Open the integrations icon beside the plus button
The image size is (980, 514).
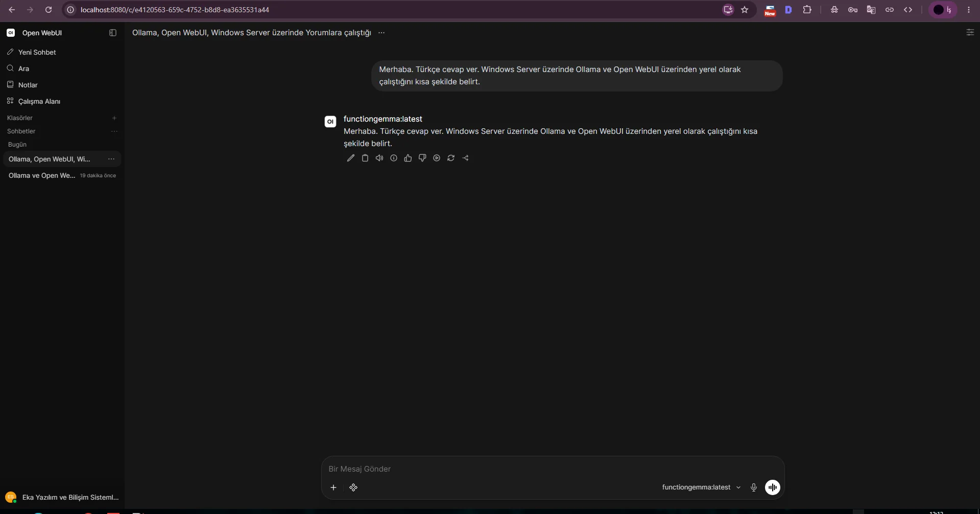tap(353, 487)
